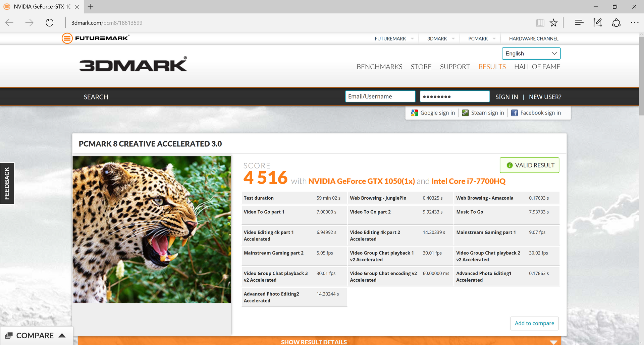Click Video To Go part 1 label
This screenshot has height=345, width=644.
coord(264,212)
